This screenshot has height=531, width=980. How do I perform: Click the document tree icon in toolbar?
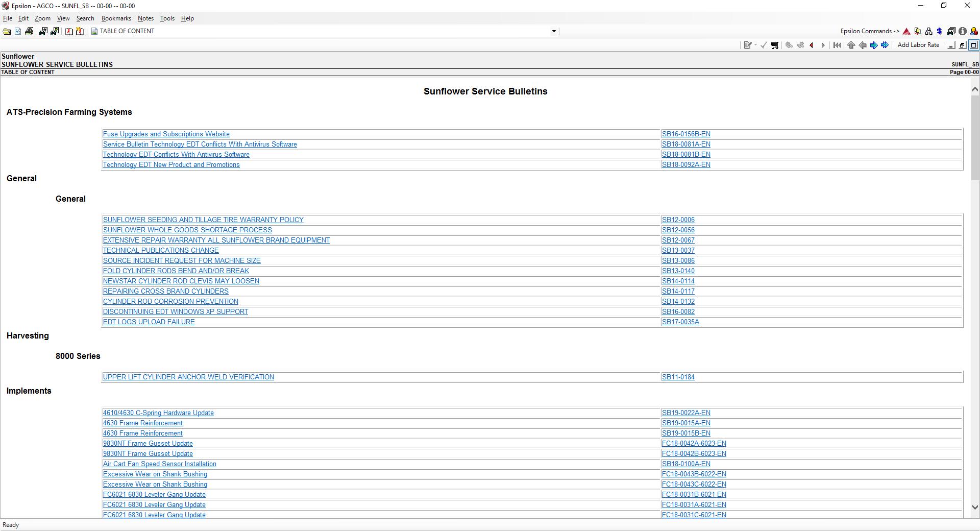(18, 32)
